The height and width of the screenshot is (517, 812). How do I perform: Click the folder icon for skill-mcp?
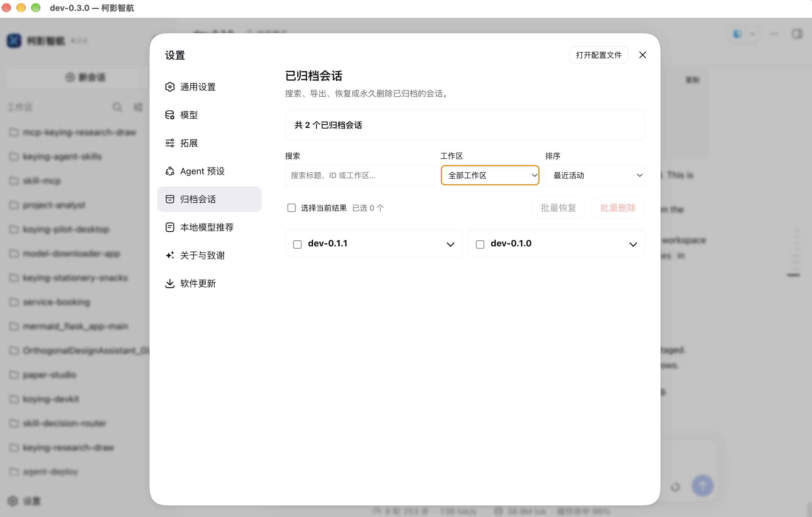14,181
